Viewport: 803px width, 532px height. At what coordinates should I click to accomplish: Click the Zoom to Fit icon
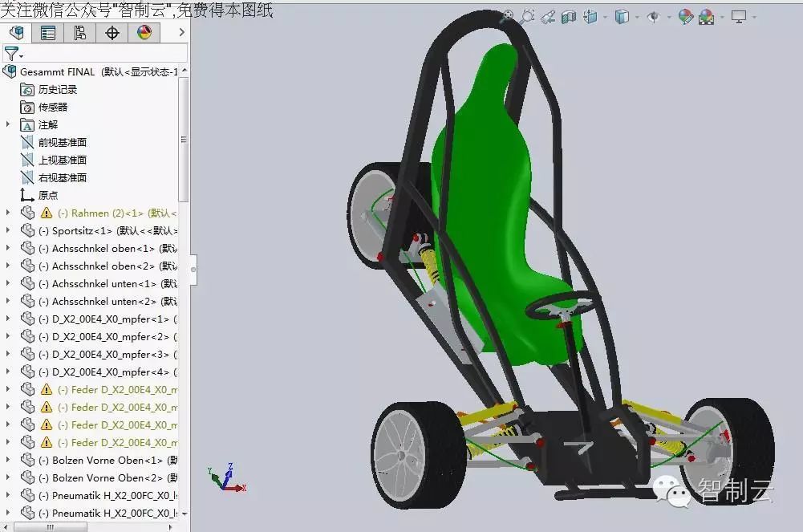click(507, 16)
